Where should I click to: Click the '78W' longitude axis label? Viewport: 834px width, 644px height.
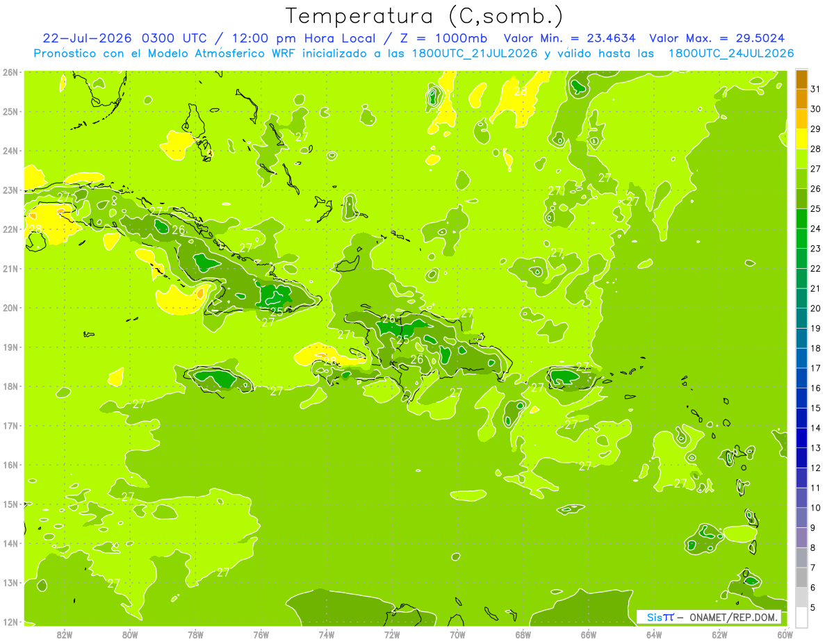click(195, 634)
